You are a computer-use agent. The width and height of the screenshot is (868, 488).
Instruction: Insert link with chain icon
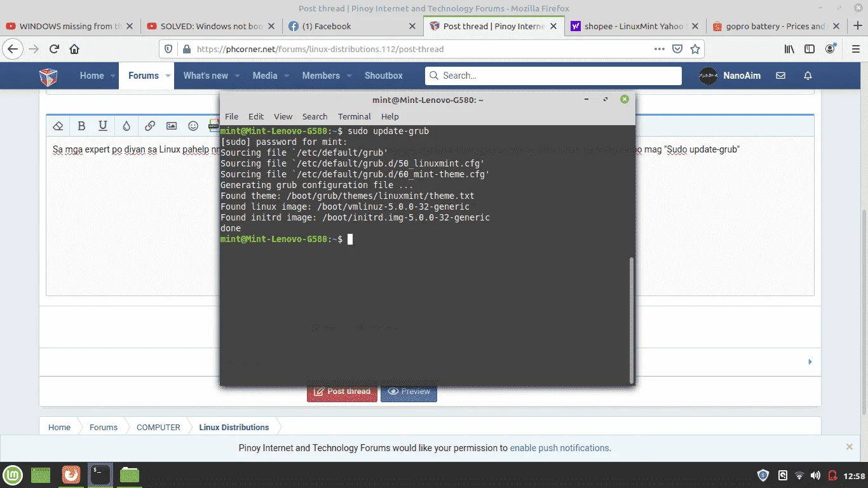point(150,126)
